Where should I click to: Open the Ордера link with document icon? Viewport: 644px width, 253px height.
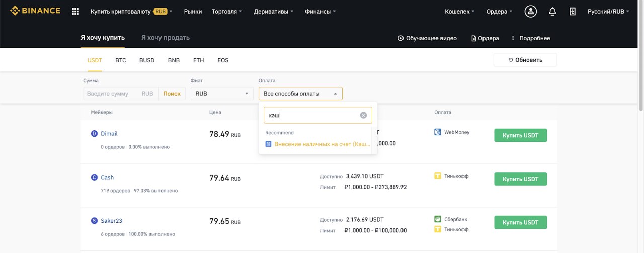click(x=485, y=38)
